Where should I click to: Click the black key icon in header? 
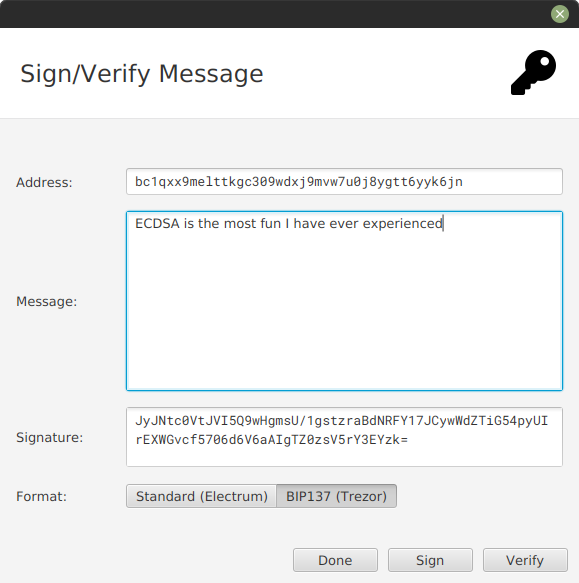click(533, 73)
